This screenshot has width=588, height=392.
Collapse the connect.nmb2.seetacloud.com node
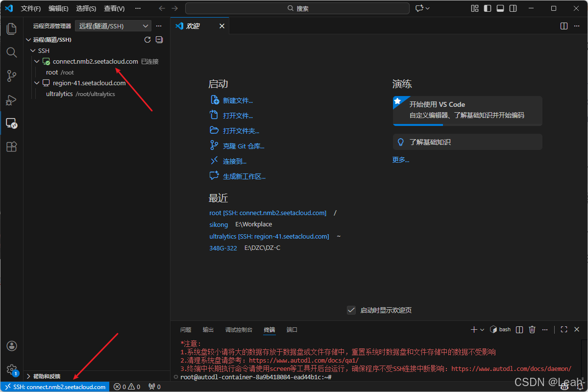37,61
